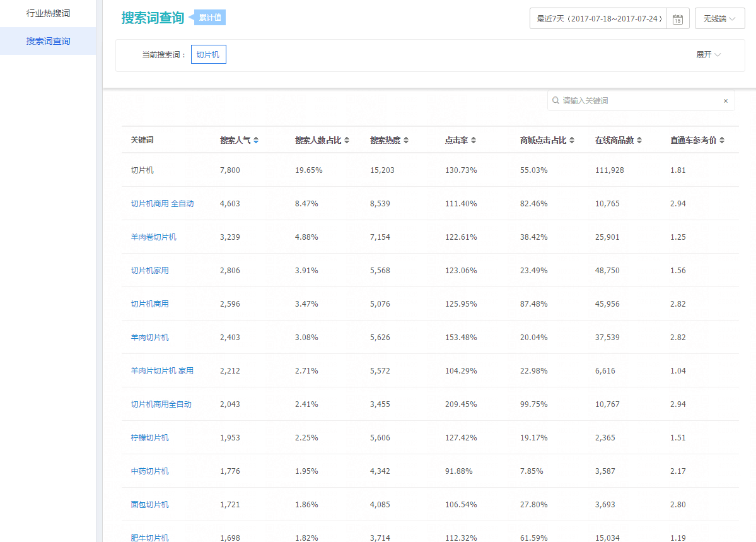This screenshot has width=756, height=542.
Task: Click the search magnifier icon
Action: [555, 100]
